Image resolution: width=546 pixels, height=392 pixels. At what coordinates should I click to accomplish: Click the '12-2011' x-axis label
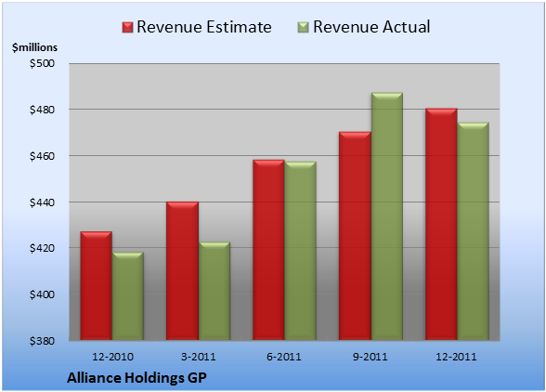(x=456, y=357)
